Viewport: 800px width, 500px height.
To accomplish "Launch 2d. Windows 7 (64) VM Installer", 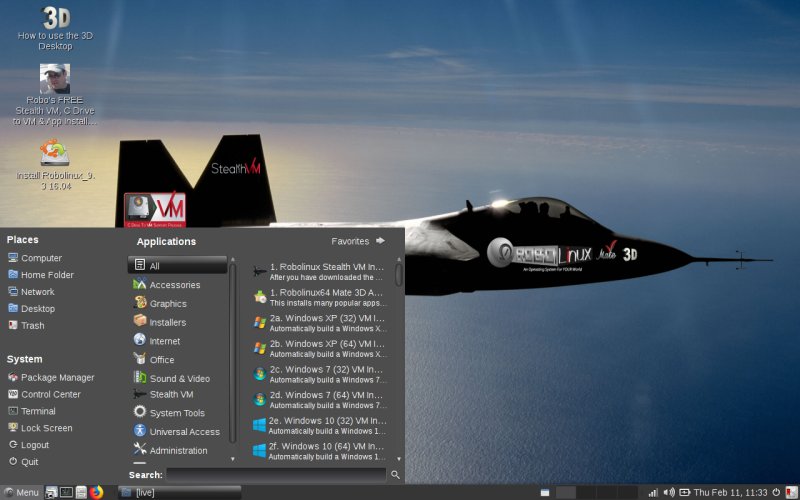I will click(x=320, y=399).
